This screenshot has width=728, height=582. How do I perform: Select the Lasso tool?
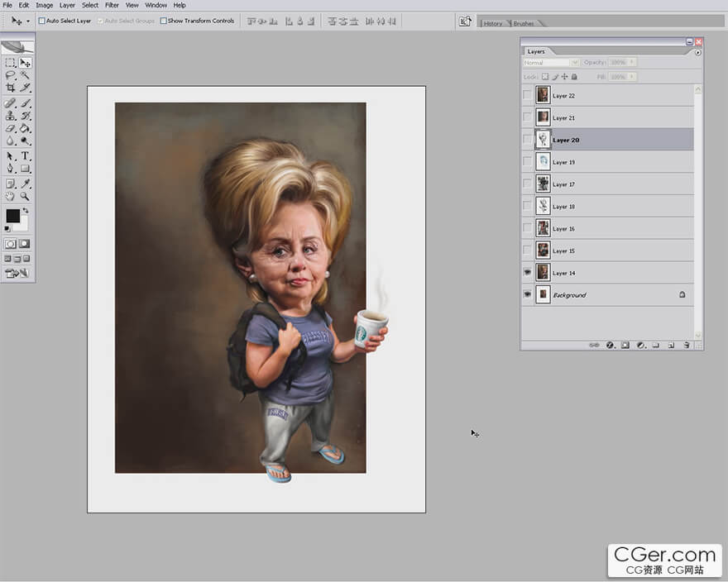[10, 74]
